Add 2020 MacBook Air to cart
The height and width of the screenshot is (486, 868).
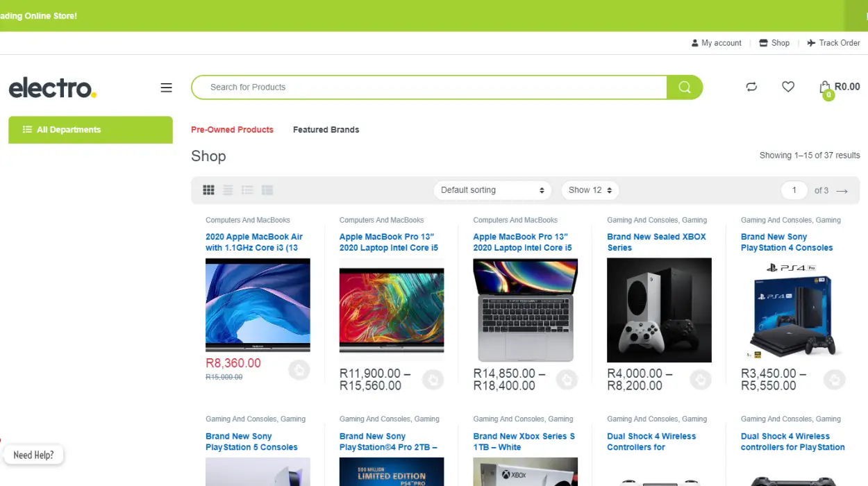point(299,370)
